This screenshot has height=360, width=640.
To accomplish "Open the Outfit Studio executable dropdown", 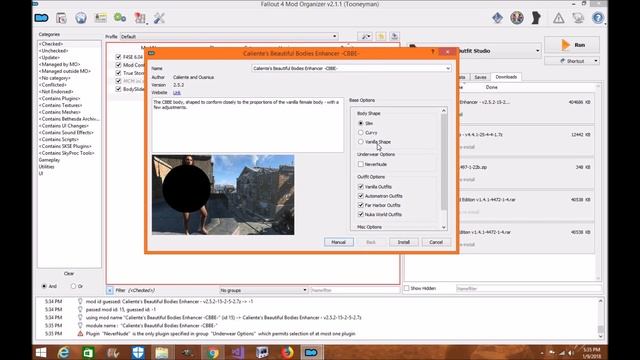I will point(537,51).
